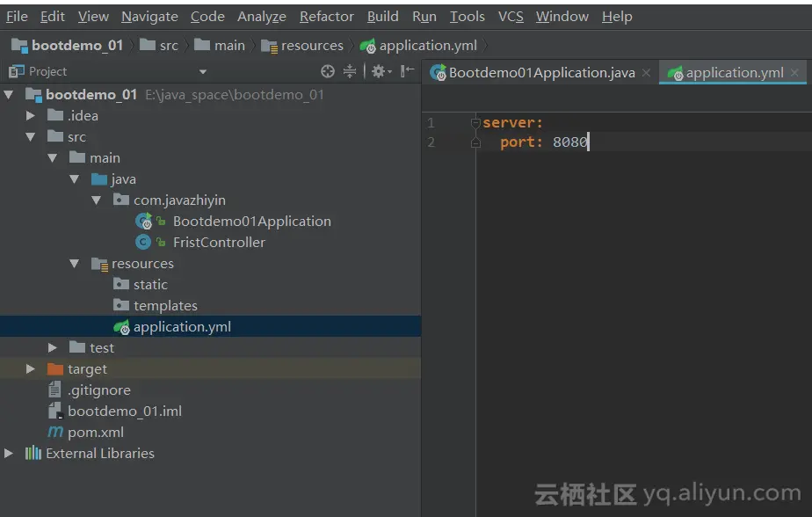Open the Navigate menu
This screenshot has width=812, height=517.
coord(149,17)
